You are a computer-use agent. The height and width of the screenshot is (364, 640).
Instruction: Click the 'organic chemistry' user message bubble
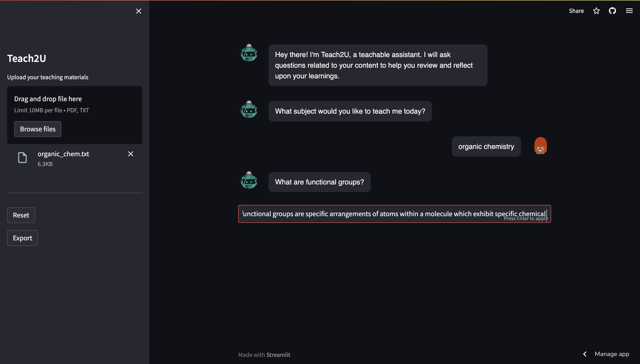coord(486,146)
